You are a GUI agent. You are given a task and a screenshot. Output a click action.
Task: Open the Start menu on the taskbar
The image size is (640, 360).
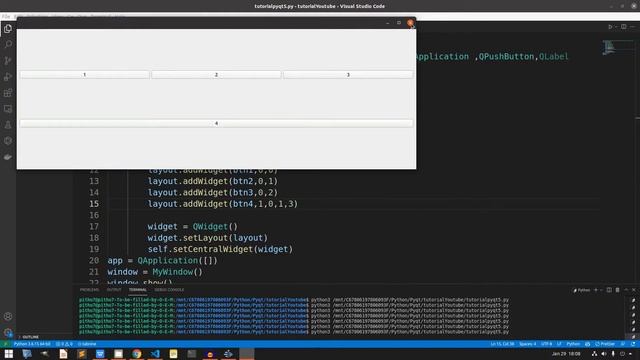point(9,354)
